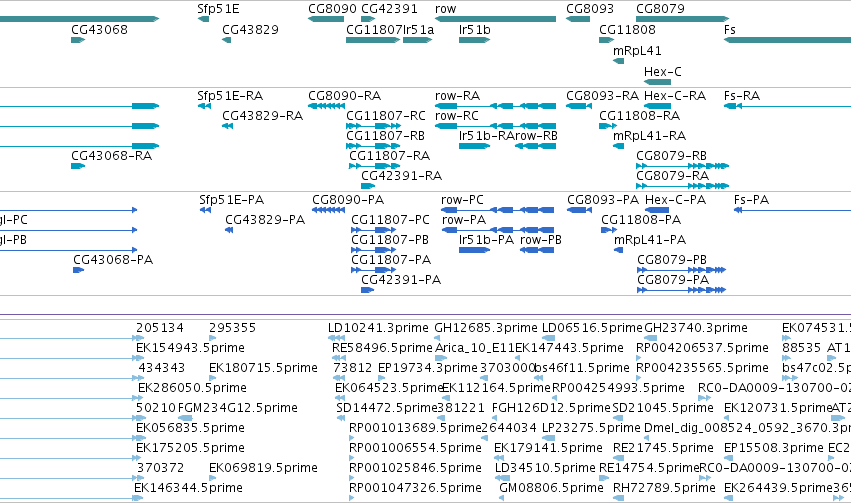Open the LD10241.3prime EST label
This screenshot has height=503, width=851.
pyautogui.click(x=378, y=328)
